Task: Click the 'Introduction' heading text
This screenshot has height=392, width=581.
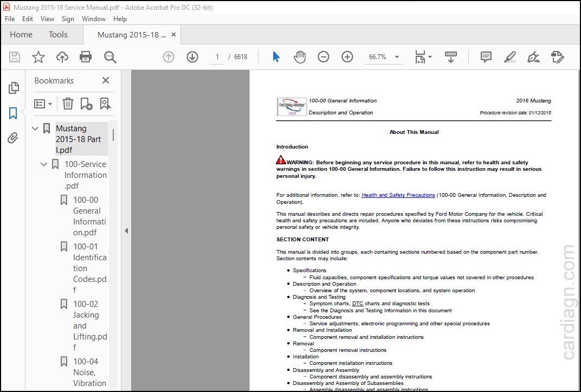Action: tap(292, 147)
